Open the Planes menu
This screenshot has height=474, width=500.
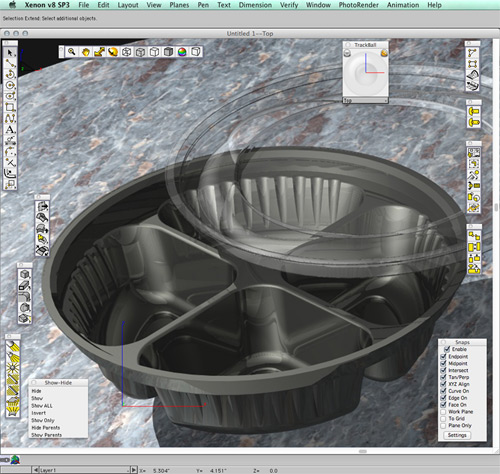[x=179, y=5]
